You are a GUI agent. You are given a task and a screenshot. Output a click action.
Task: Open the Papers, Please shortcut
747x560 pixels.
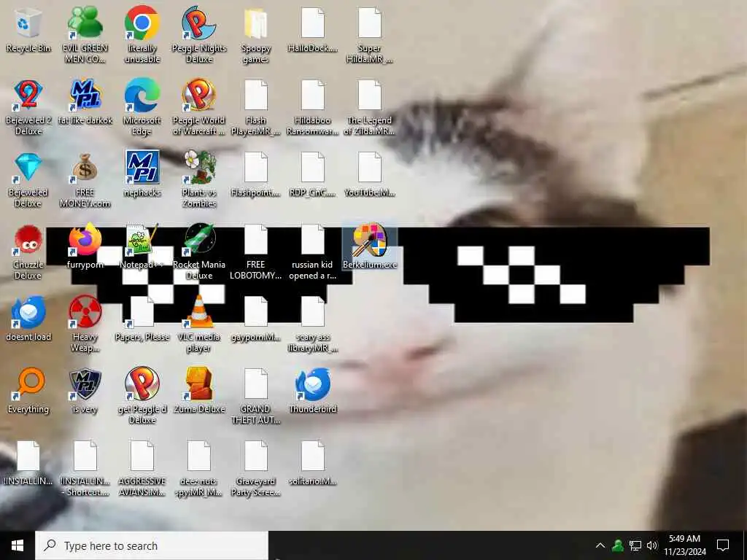(142, 319)
